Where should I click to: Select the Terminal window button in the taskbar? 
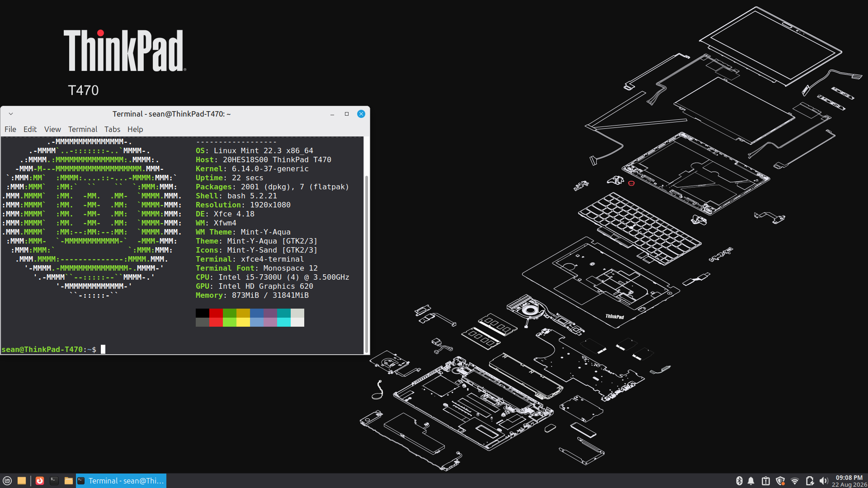[121, 481]
